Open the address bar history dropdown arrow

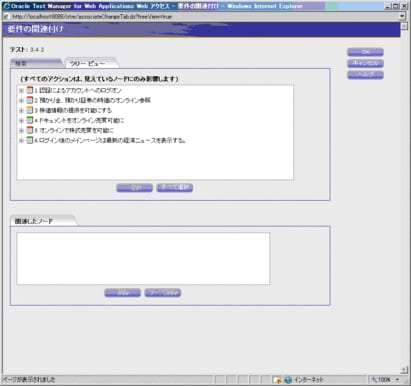(x=402, y=16)
